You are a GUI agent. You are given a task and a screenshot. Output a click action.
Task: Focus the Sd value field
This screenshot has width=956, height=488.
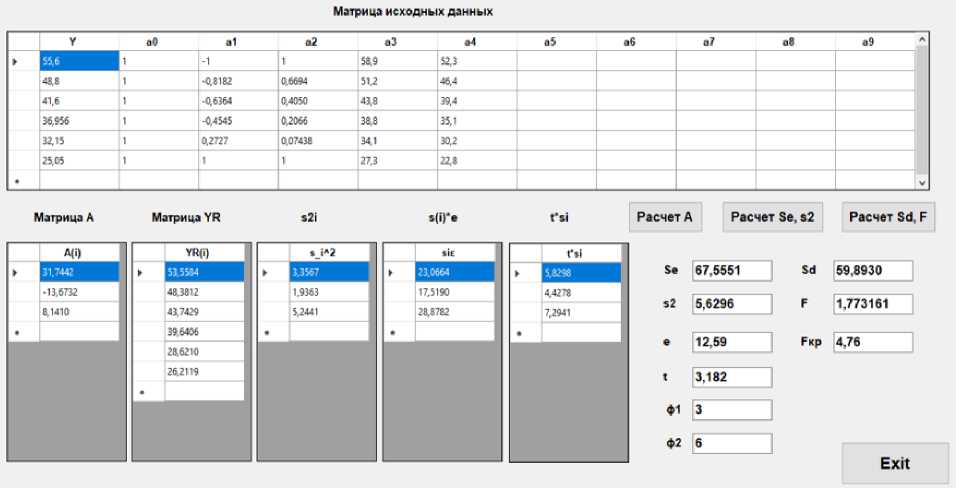point(872,270)
